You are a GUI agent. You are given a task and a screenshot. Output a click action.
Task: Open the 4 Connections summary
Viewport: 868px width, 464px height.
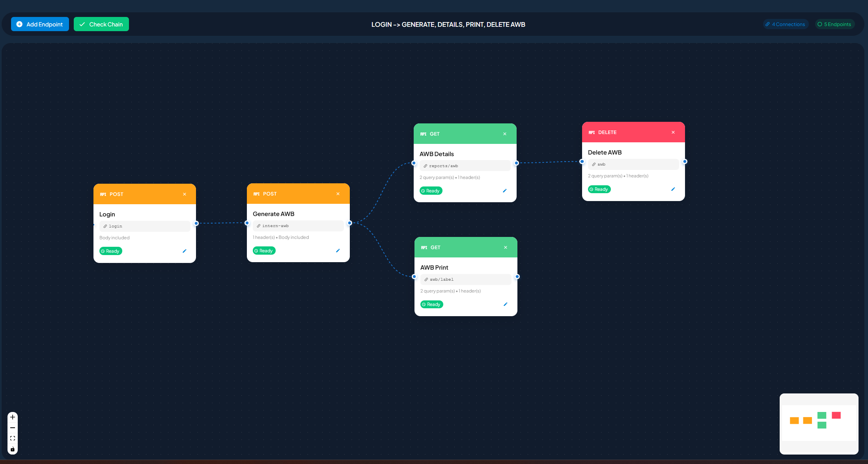pos(785,24)
